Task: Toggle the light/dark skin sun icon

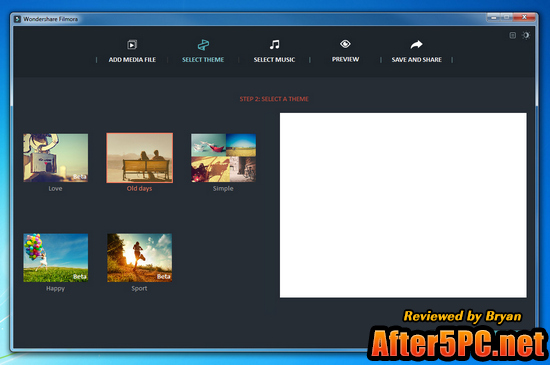Action: (525, 35)
